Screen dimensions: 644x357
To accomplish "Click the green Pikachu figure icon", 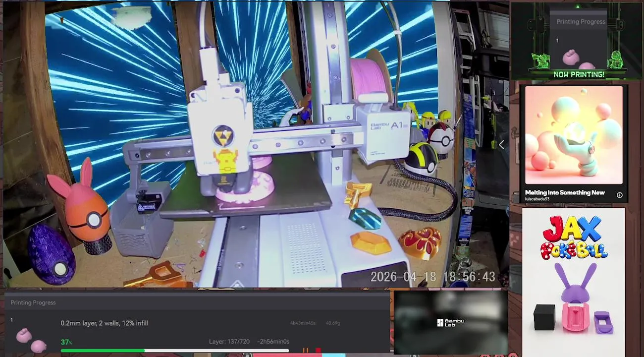I will [541, 60].
